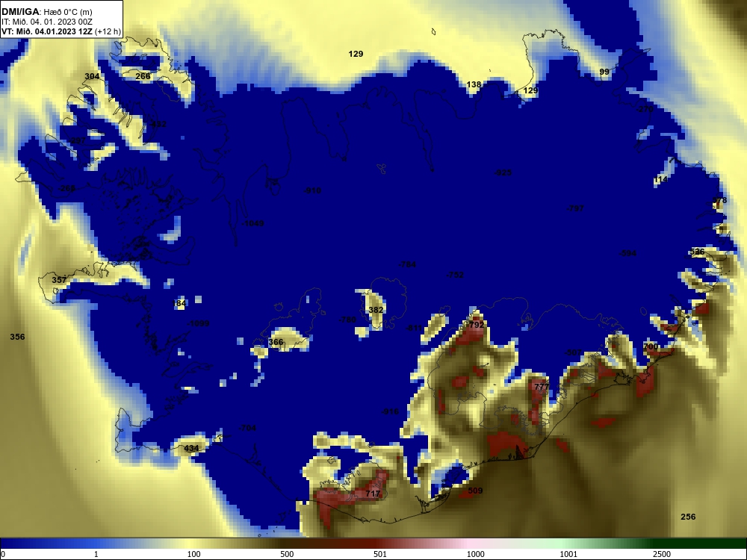Viewport: 747px width, 560px height.
Task: Click the 304 height value label
Action: pyautogui.click(x=92, y=76)
